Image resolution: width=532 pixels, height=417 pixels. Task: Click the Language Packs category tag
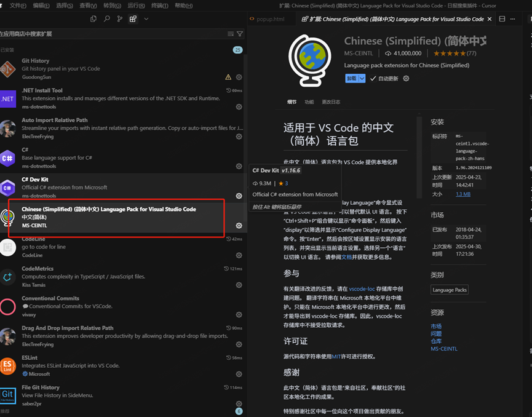click(450, 290)
